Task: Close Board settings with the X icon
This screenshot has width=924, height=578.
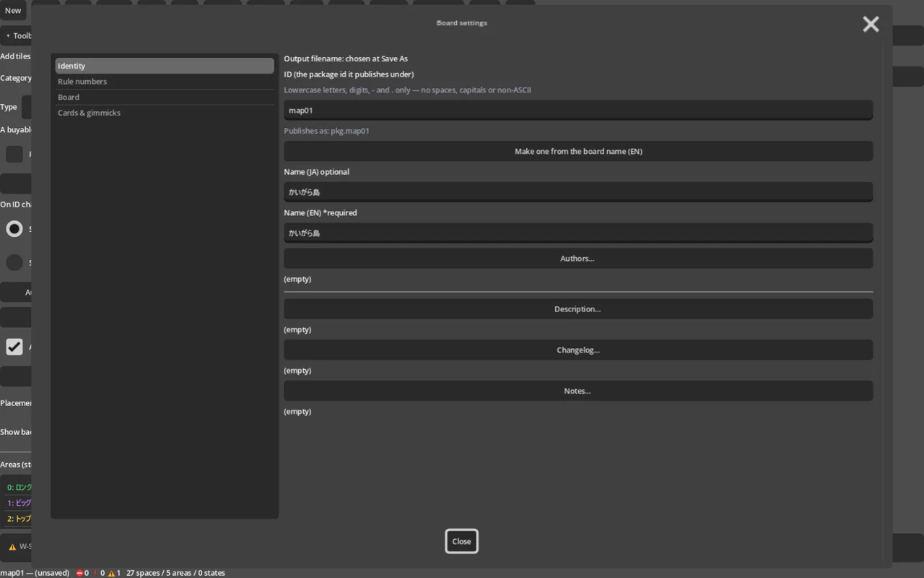Action: (x=871, y=24)
